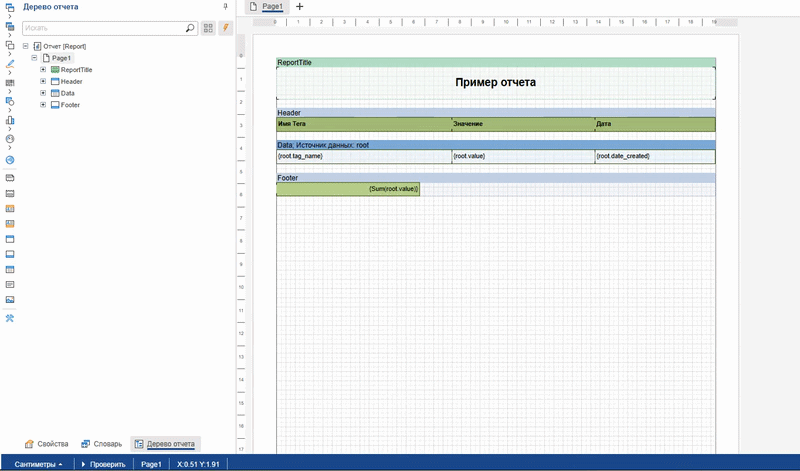Click the lightning bolt events icon

pos(226,28)
